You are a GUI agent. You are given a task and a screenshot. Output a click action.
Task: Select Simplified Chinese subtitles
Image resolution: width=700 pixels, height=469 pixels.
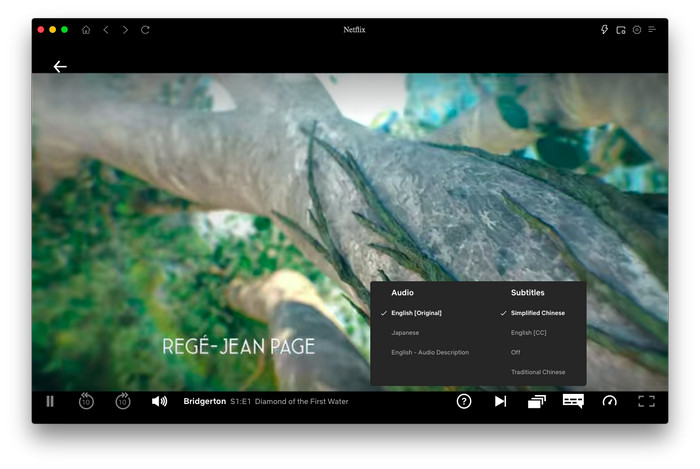click(538, 313)
